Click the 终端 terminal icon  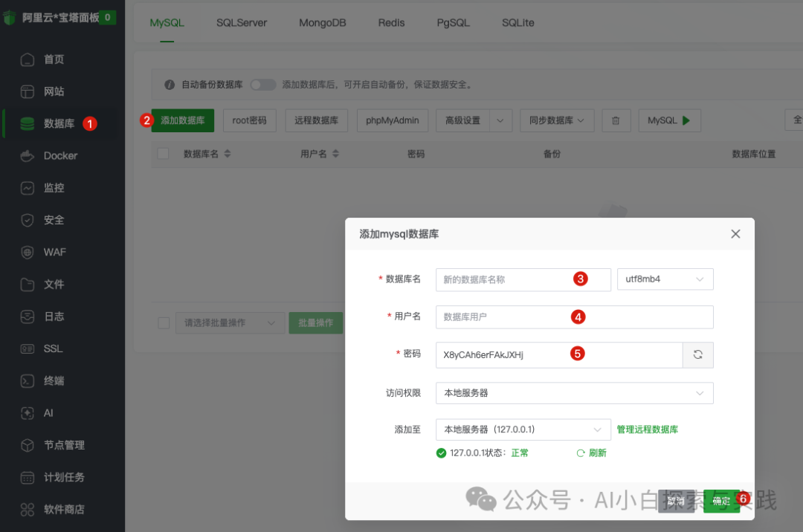pos(28,381)
